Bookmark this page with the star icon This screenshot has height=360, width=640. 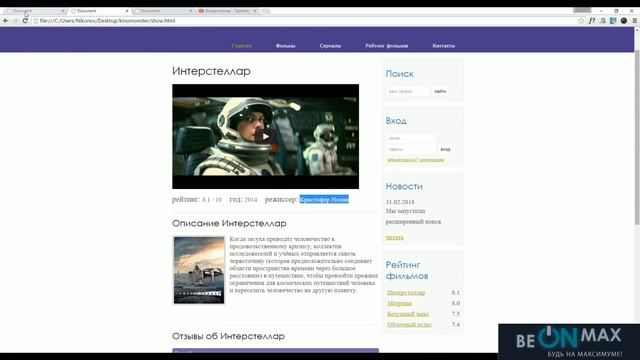point(581,20)
